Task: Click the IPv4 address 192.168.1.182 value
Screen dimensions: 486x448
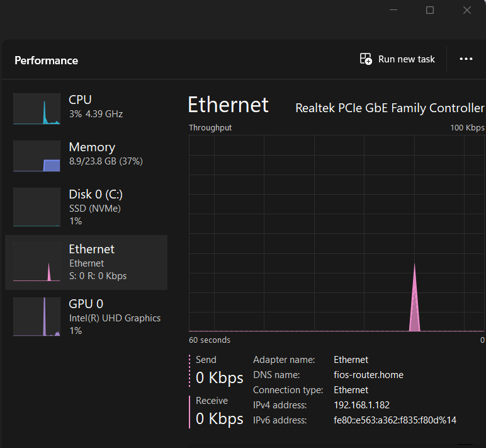Action: pos(361,405)
